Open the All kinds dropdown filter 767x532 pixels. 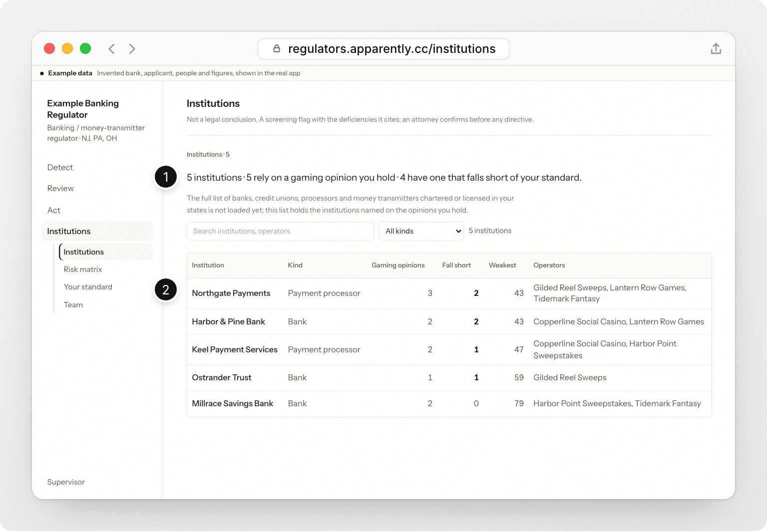421,231
